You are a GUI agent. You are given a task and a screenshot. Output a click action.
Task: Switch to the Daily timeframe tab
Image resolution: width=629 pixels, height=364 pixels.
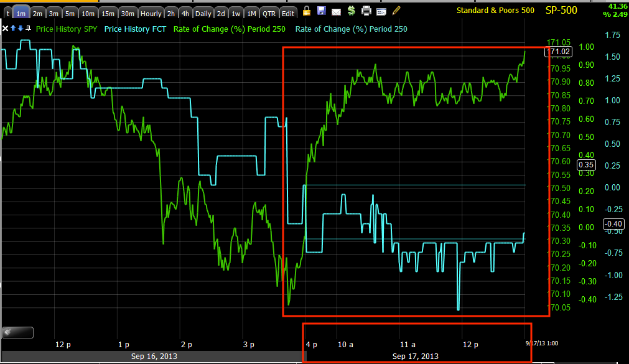click(203, 13)
